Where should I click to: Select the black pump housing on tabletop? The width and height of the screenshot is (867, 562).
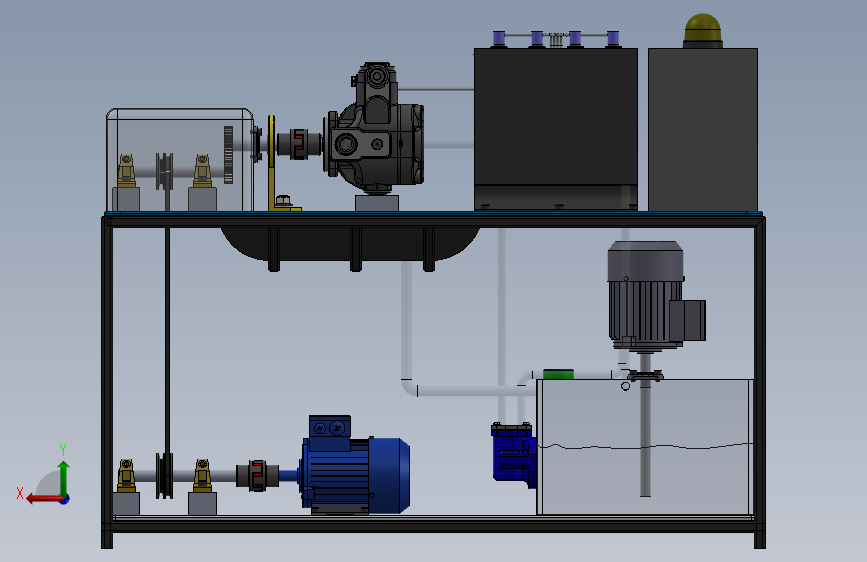[x=376, y=128]
